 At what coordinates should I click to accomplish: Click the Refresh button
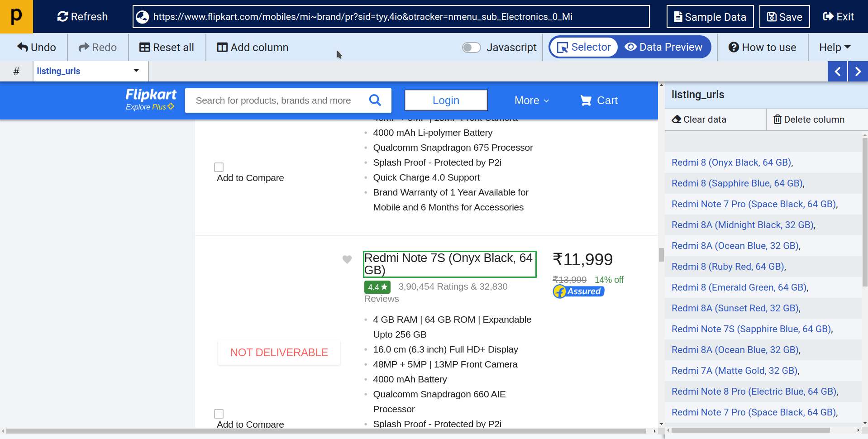82,17
